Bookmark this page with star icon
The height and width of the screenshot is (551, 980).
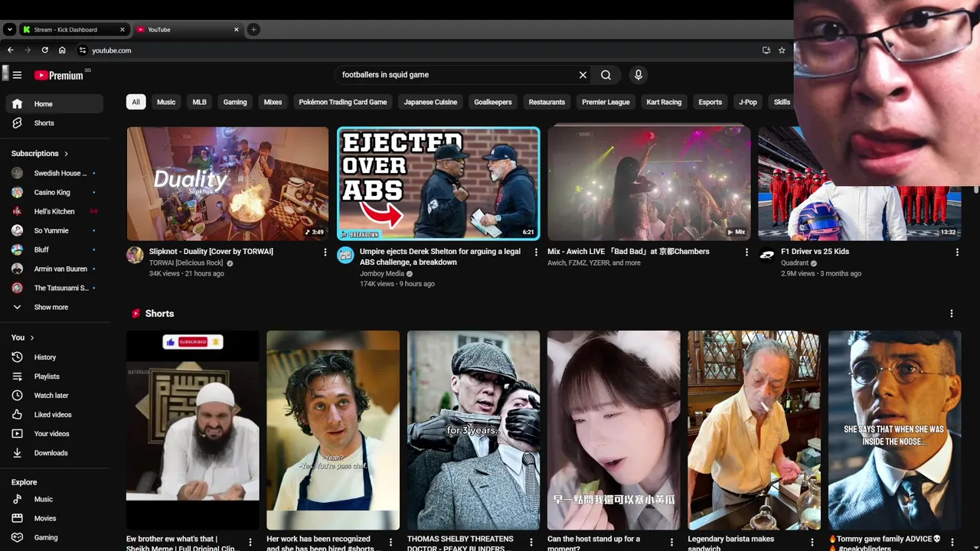pyautogui.click(x=782, y=51)
